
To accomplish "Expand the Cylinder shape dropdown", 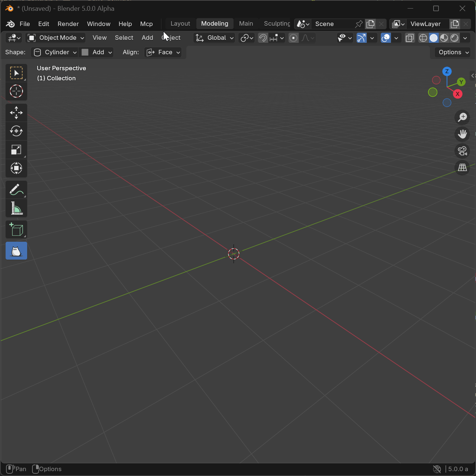I will [55, 52].
